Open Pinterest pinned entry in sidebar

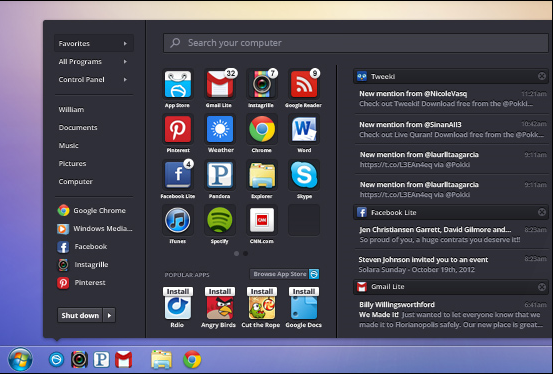81,283
